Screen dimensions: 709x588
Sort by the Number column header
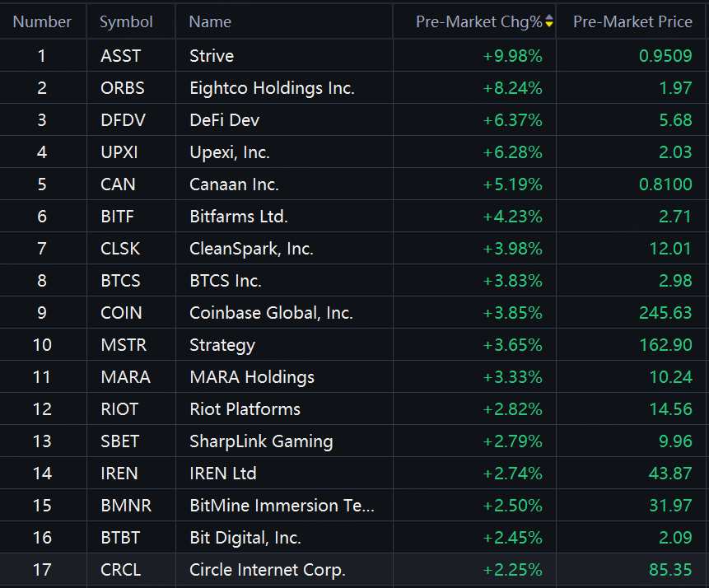pos(42,22)
